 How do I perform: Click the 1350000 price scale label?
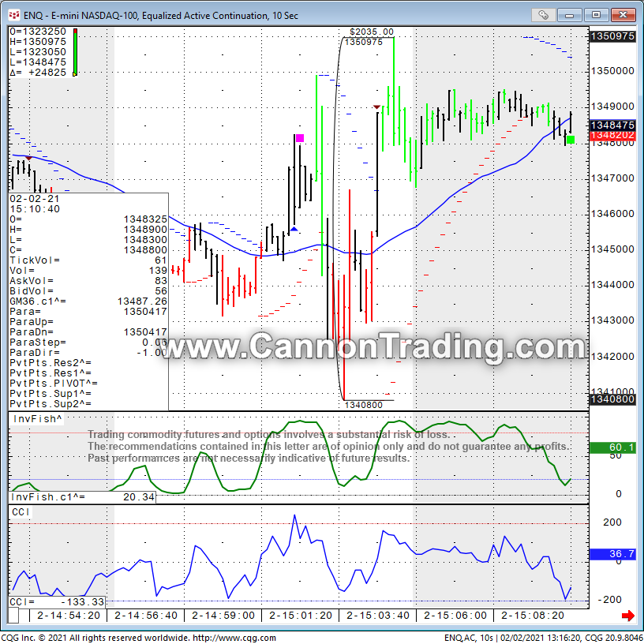coord(612,71)
